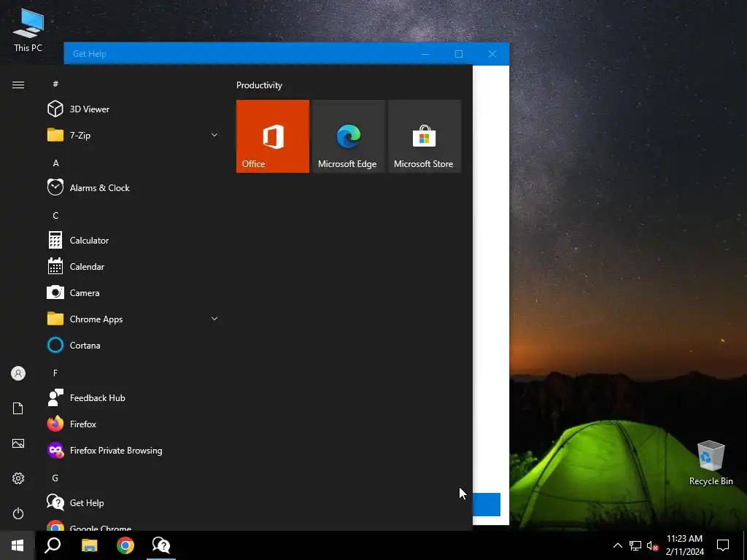Open taskbar Search magnifier

pos(53,545)
